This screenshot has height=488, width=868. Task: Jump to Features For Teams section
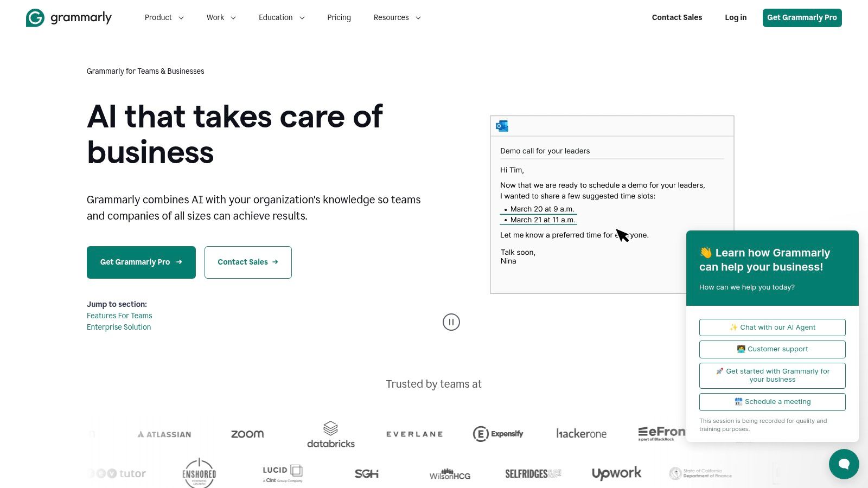pos(119,316)
